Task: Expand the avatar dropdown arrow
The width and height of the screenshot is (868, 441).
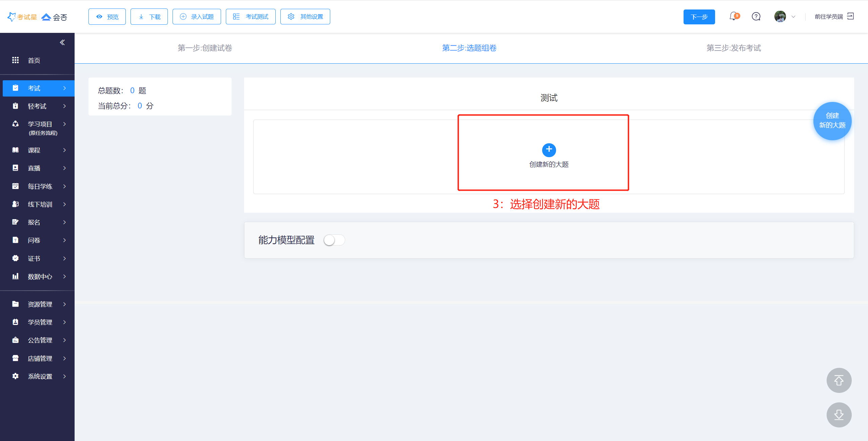Action: [793, 17]
